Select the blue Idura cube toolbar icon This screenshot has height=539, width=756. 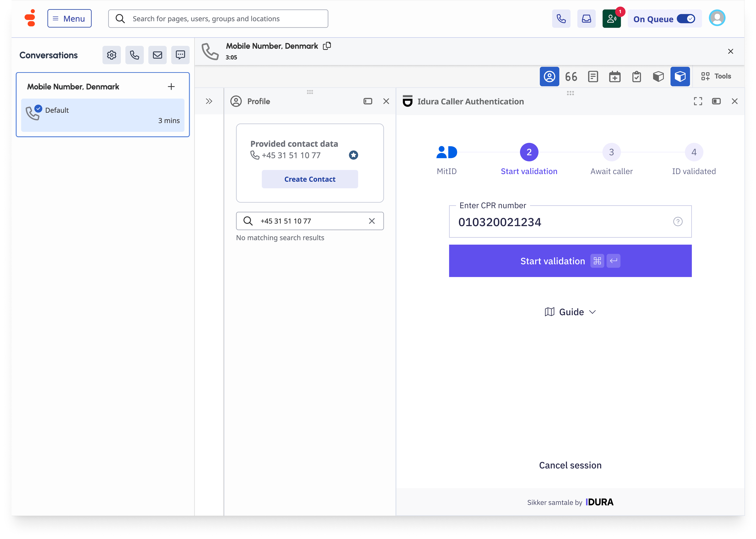pyautogui.click(x=680, y=77)
